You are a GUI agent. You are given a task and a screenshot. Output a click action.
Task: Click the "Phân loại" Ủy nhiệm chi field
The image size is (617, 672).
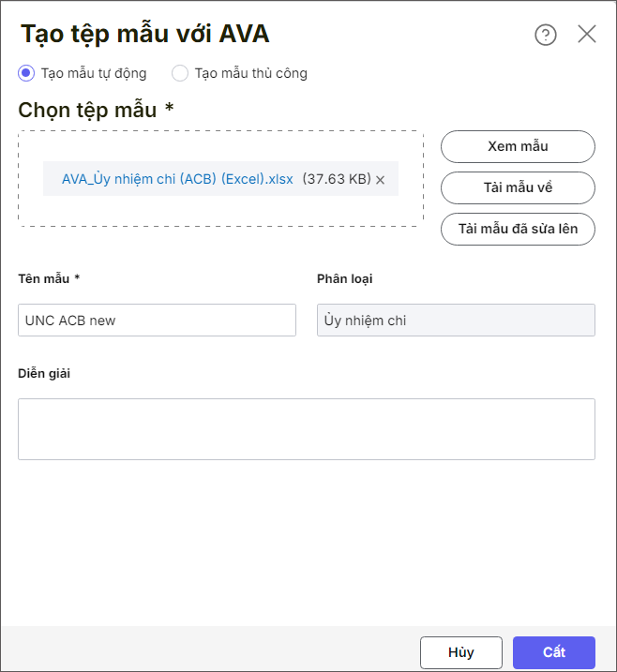point(456,321)
